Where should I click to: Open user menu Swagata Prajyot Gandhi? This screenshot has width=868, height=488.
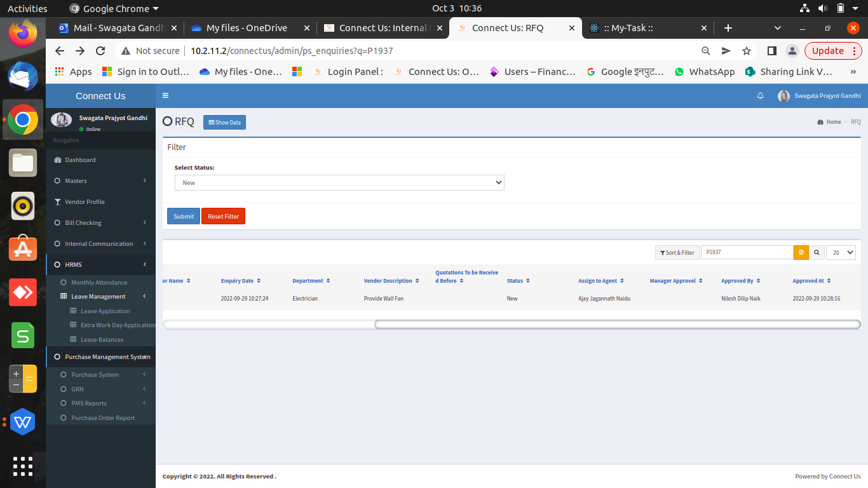click(x=820, y=96)
